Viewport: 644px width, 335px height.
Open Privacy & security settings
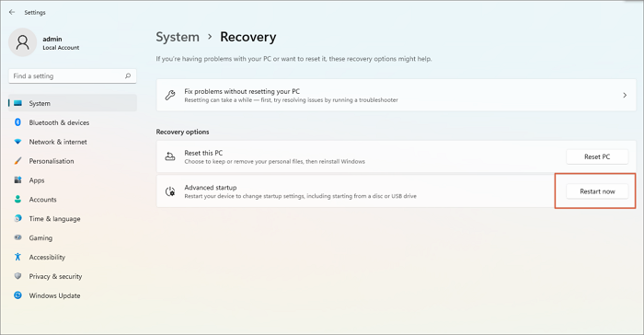[x=55, y=276]
